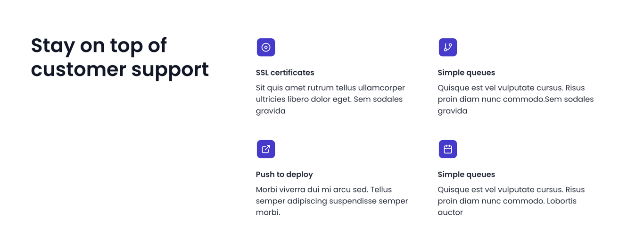Select the git branch icon tile
The height and width of the screenshot is (244, 644).
point(448,47)
